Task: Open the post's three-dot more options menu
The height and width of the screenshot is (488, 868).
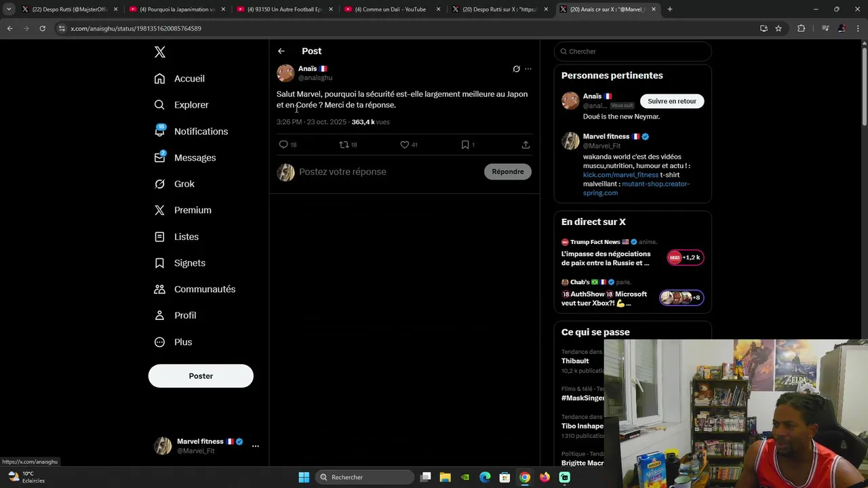Action: (x=528, y=68)
